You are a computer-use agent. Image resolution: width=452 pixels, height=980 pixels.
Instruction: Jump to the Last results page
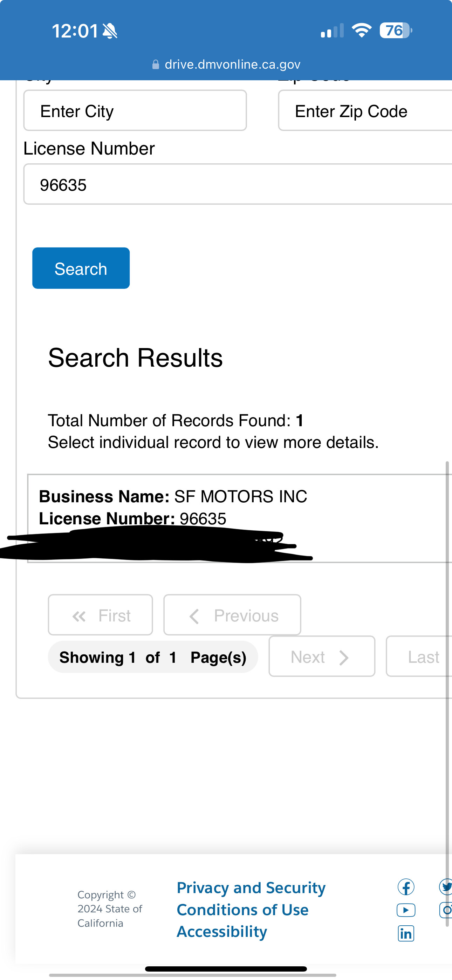tap(419, 656)
